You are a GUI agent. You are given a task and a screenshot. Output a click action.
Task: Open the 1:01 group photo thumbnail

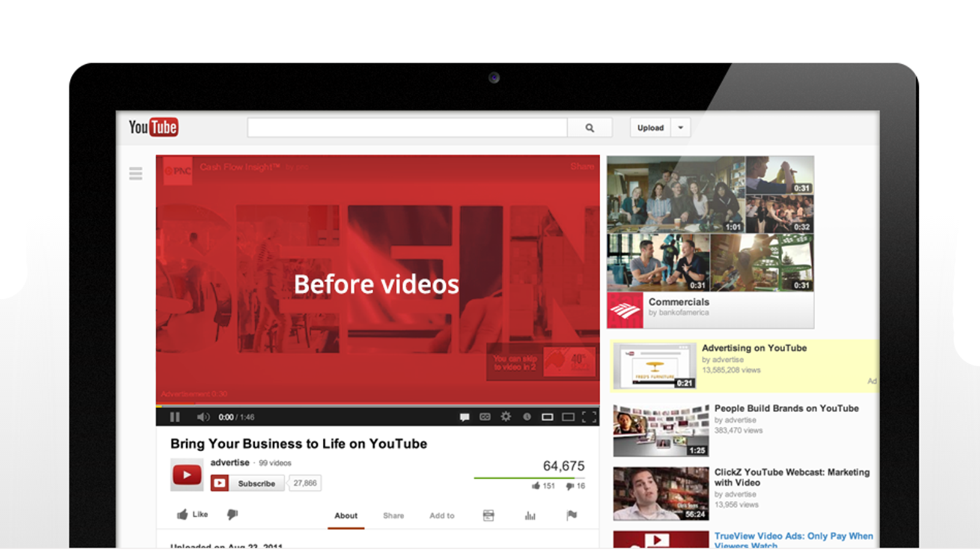[676, 195]
